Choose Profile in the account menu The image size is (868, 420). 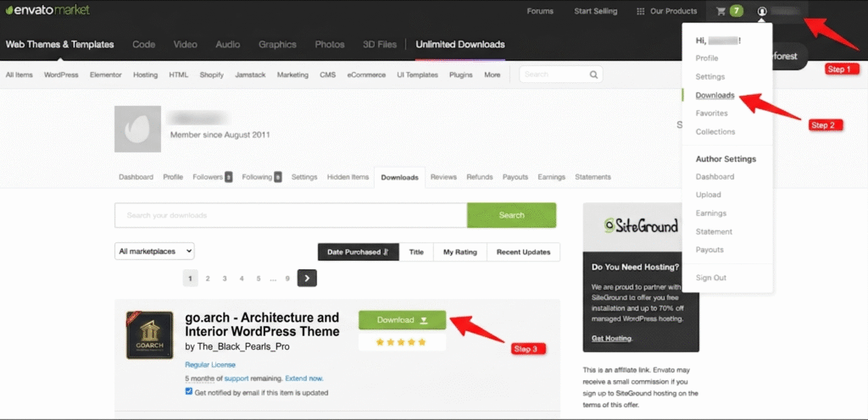click(707, 58)
